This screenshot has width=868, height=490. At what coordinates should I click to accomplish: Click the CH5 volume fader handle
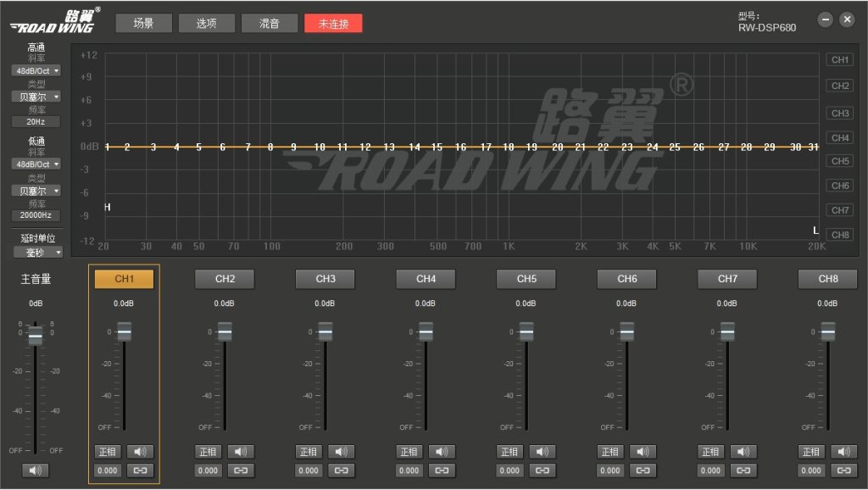(x=526, y=331)
